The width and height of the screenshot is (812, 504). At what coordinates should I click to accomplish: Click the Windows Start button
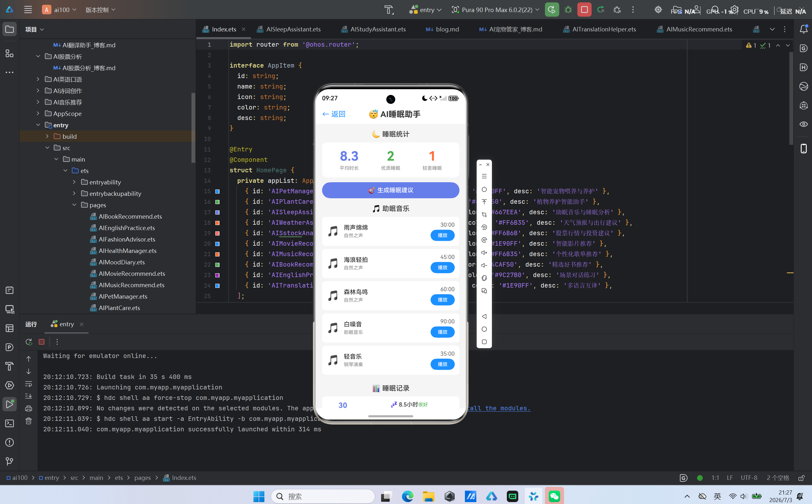259,496
